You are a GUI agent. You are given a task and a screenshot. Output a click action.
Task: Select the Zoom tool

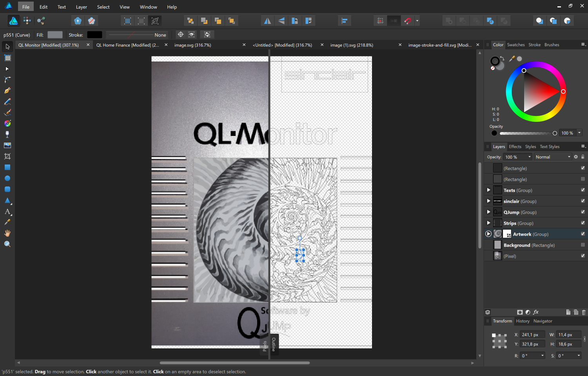(x=7, y=244)
